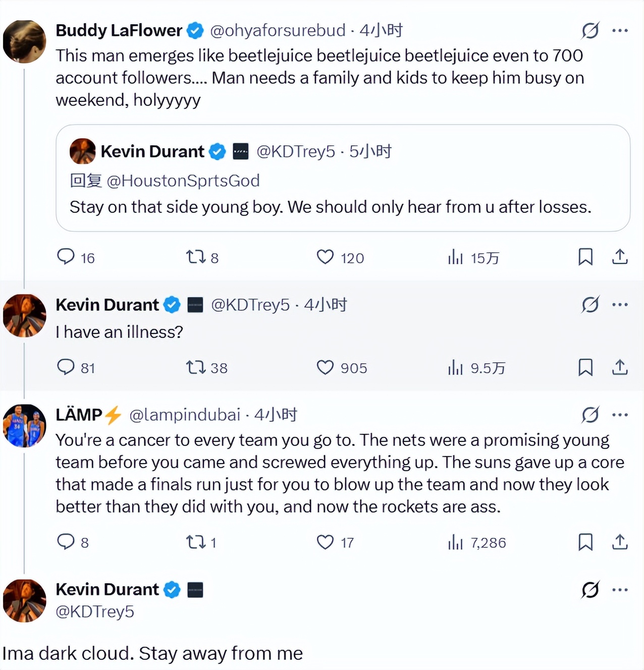Open Buddy LaFlower's profile avatar

tap(24, 41)
